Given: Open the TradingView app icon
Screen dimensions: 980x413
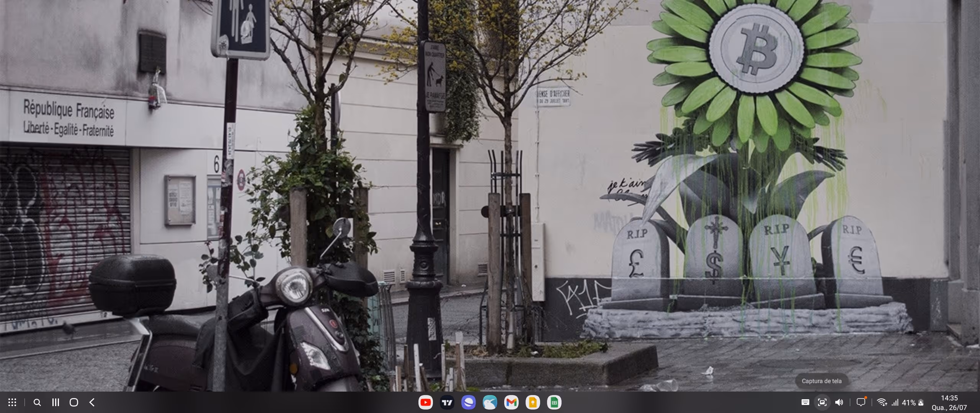Looking at the screenshot, I should click(x=447, y=402).
